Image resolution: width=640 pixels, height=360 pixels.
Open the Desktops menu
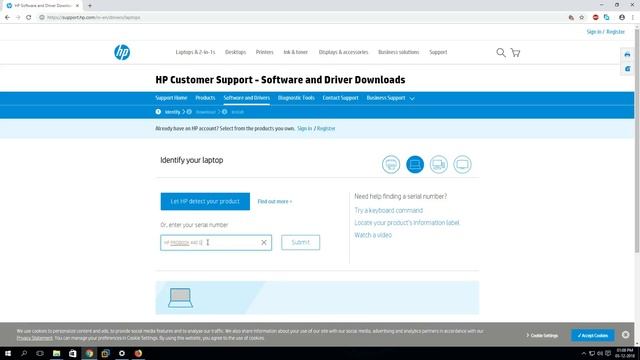point(236,52)
